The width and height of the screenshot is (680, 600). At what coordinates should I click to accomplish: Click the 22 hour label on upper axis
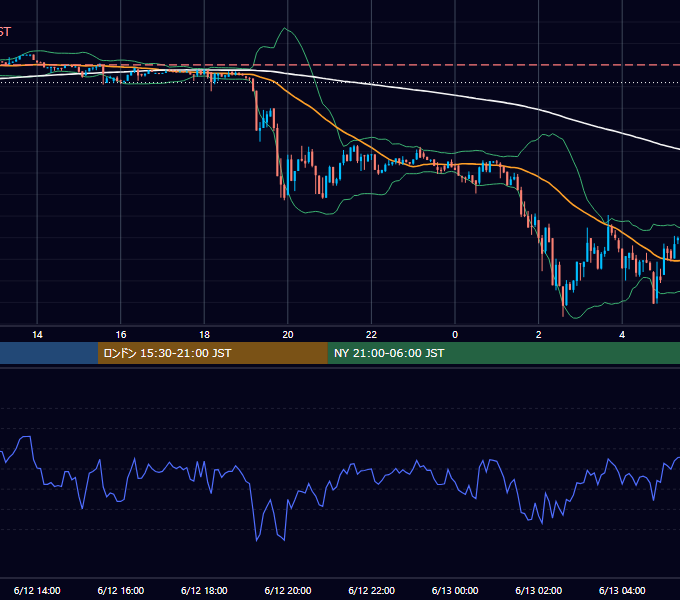[371, 335]
